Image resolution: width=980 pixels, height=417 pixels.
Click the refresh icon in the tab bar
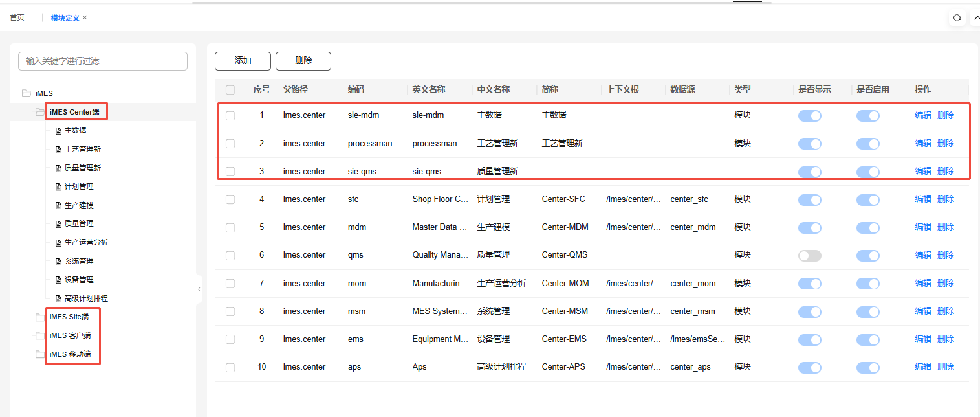(x=957, y=18)
